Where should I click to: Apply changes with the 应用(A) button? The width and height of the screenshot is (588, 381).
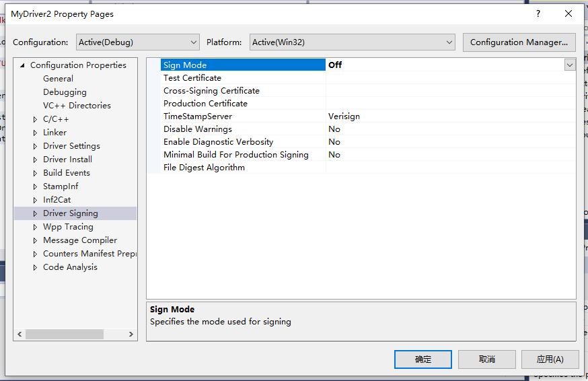[550, 359]
